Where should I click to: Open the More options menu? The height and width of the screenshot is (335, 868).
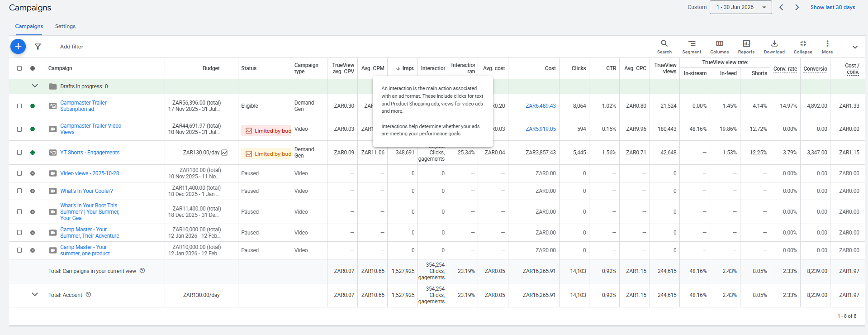(827, 47)
